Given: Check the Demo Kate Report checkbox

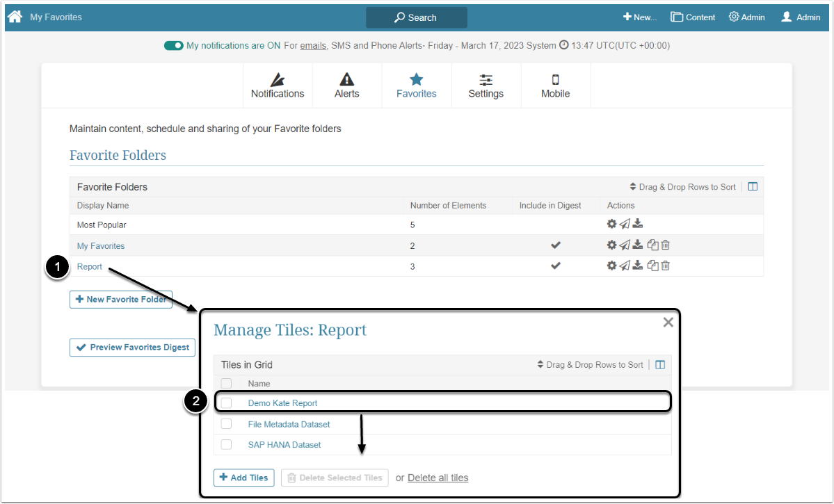Looking at the screenshot, I should [x=227, y=403].
